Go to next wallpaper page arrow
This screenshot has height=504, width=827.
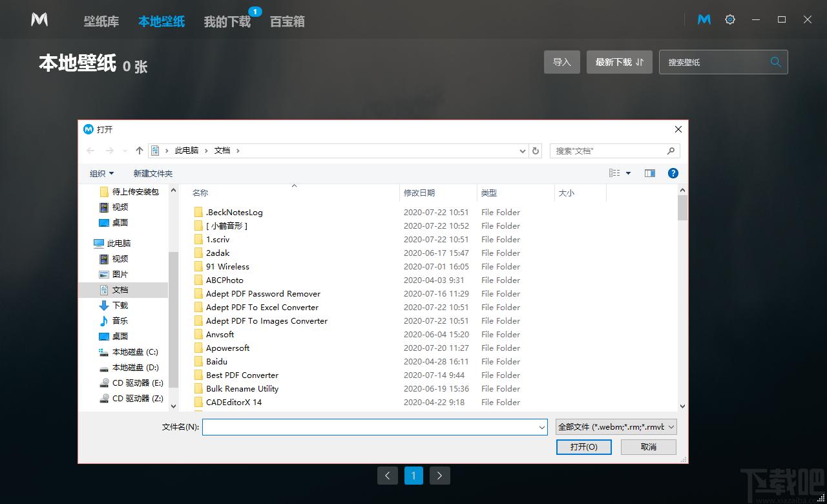pyautogui.click(x=439, y=476)
